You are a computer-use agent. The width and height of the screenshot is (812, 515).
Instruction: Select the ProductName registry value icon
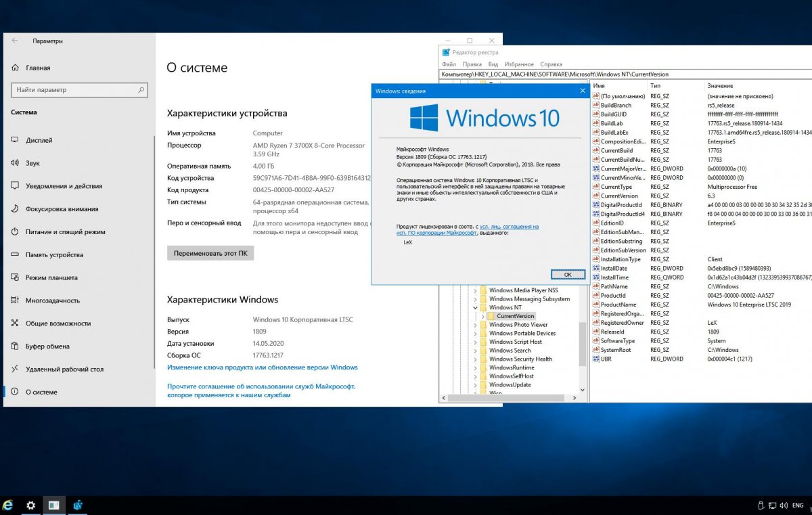(x=596, y=305)
